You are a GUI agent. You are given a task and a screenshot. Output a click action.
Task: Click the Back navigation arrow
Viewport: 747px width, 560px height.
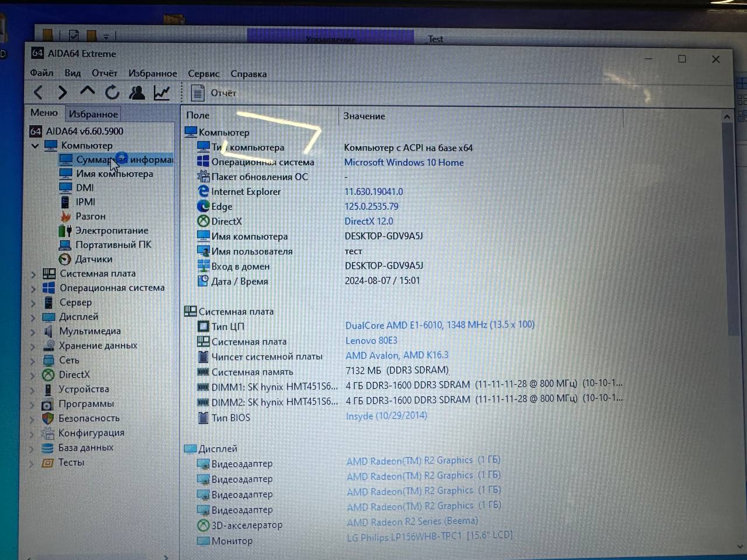tap(39, 92)
